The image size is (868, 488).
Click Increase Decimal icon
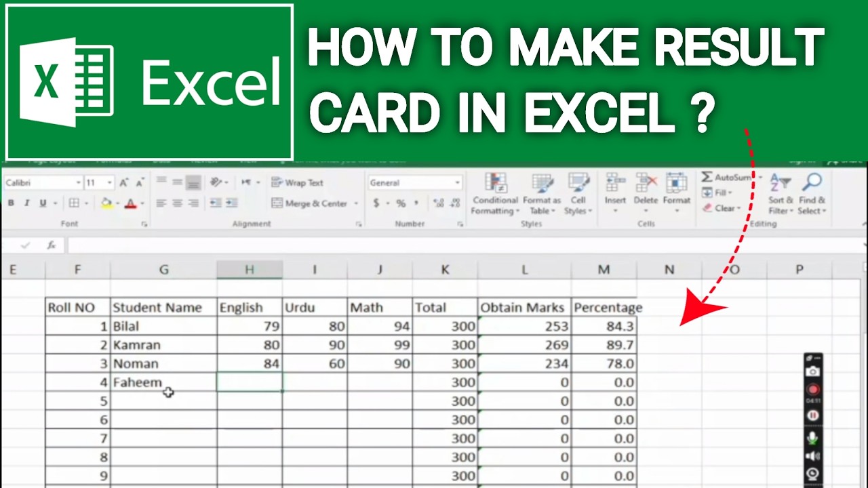437,203
